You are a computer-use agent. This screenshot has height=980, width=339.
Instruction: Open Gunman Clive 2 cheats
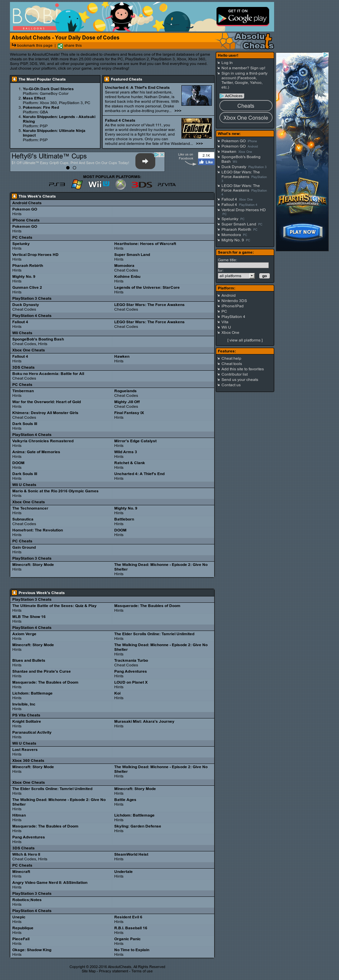pos(27,288)
